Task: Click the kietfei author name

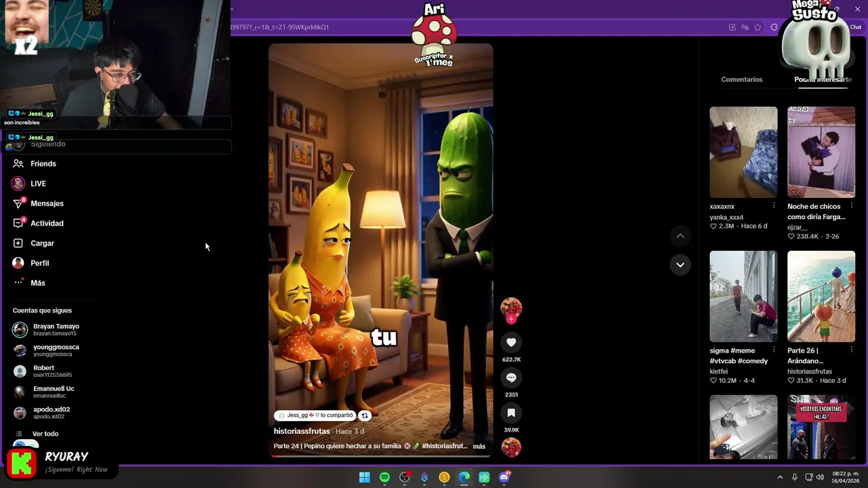Action: pos(719,371)
